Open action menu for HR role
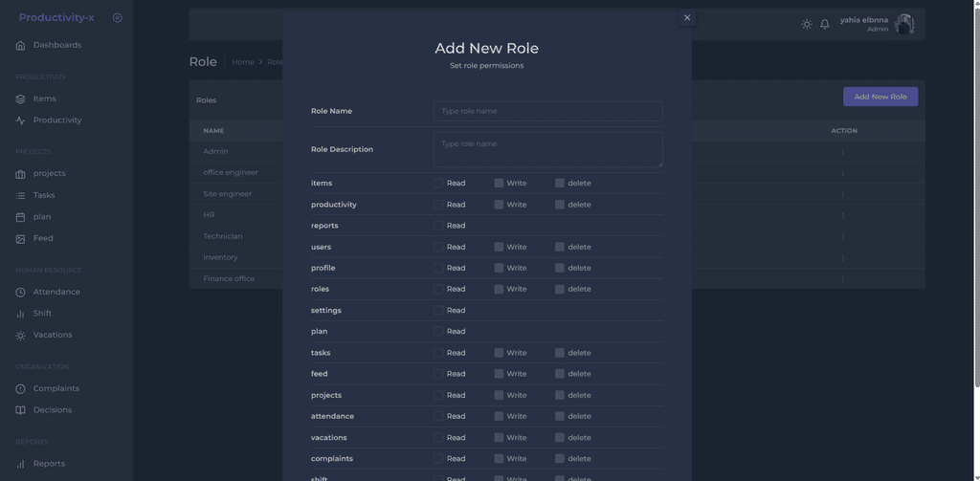Viewport: 980px width, 481px height. click(x=842, y=215)
